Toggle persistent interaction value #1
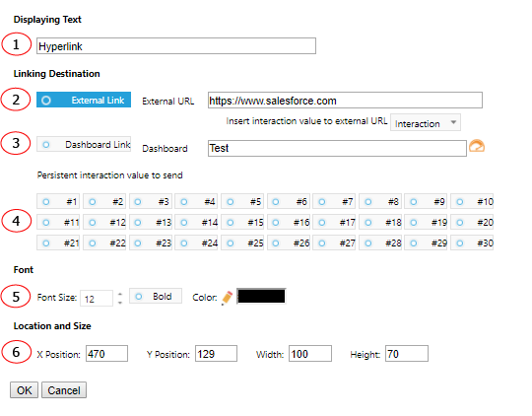This screenshot has height=416, width=532. coord(58,201)
